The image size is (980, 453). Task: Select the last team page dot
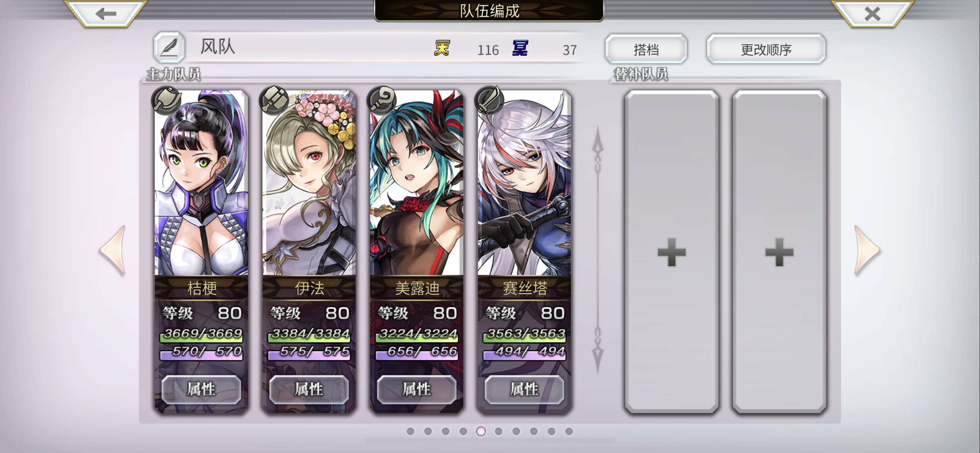[x=569, y=431]
